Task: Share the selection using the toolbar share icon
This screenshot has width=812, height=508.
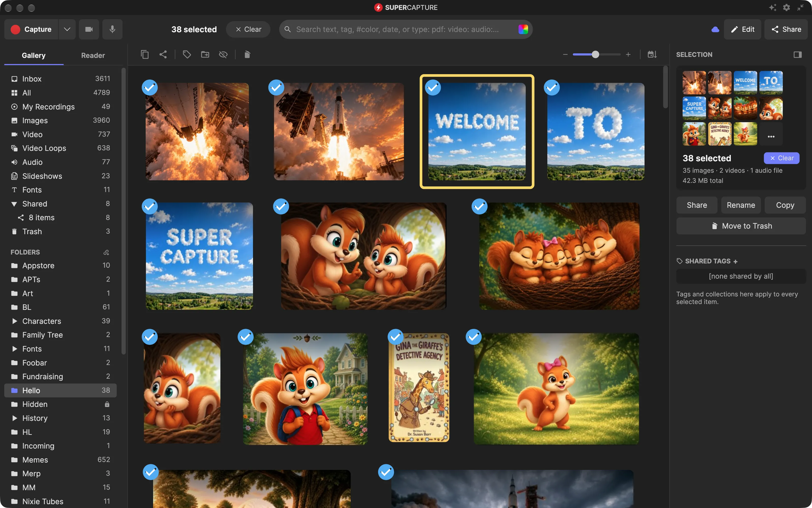Action: tap(163, 54)
